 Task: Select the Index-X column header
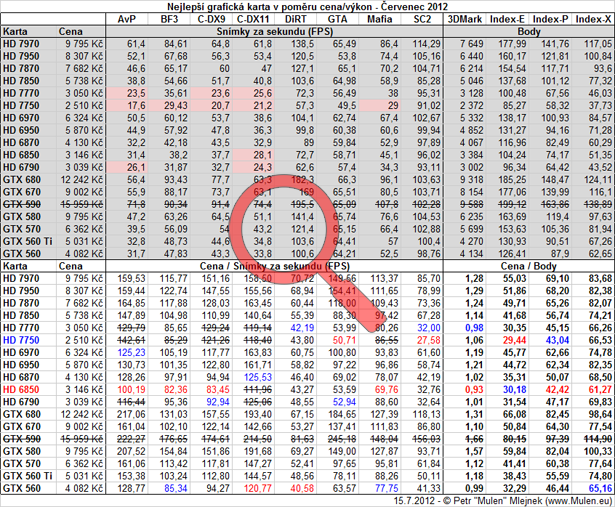point(593,19)
